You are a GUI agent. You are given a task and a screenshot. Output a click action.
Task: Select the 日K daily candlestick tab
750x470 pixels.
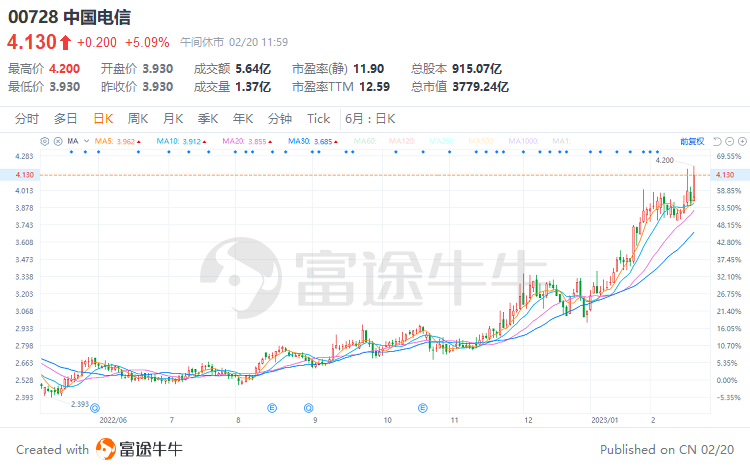pyautogui.click(x=103, y=119)
